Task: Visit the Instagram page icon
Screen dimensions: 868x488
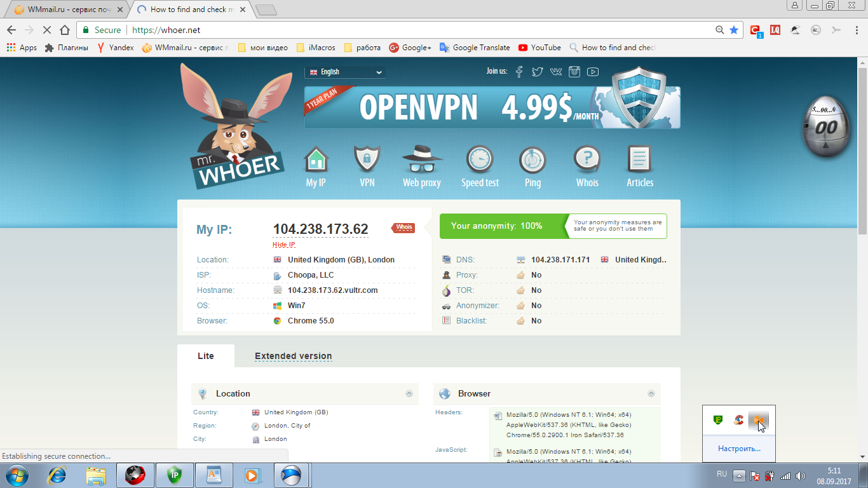Action: [574, 72]
